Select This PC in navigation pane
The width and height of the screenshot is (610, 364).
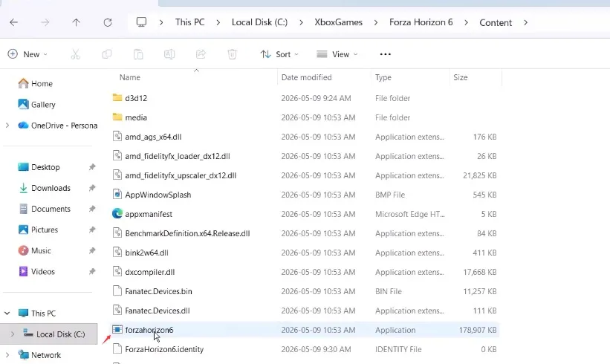coord(37,313)
